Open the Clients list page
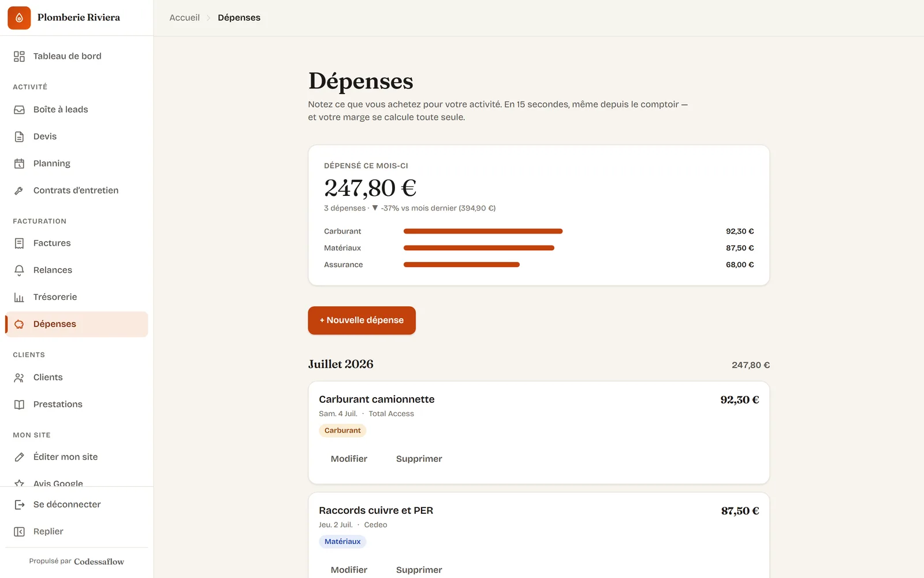The height and width of the screenshot is (578, 924). [77, 377]
